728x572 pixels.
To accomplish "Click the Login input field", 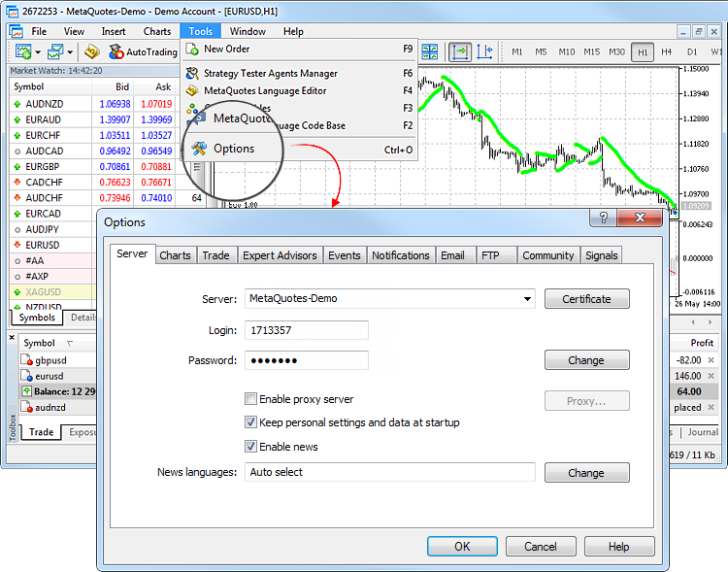I will (x=307, y=330).
